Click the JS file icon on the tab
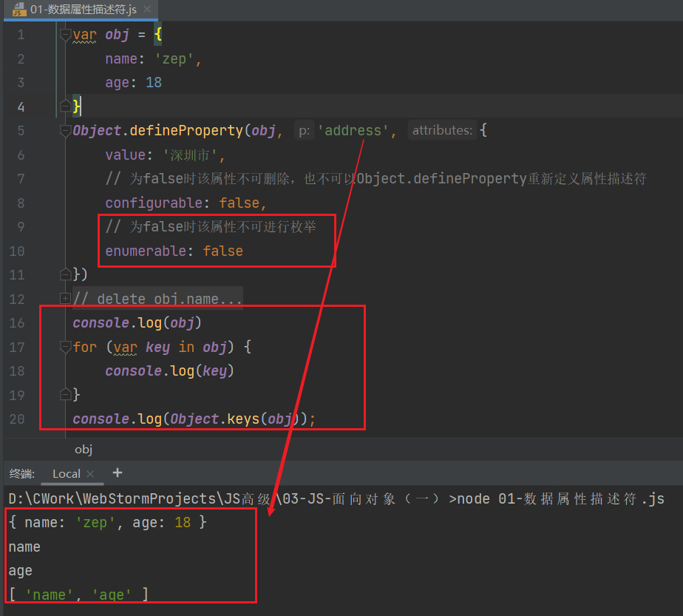 point(19,9)
